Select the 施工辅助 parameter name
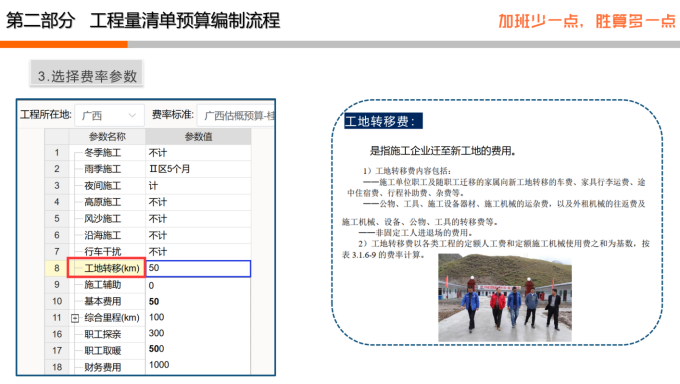 (x=103, y=285)
